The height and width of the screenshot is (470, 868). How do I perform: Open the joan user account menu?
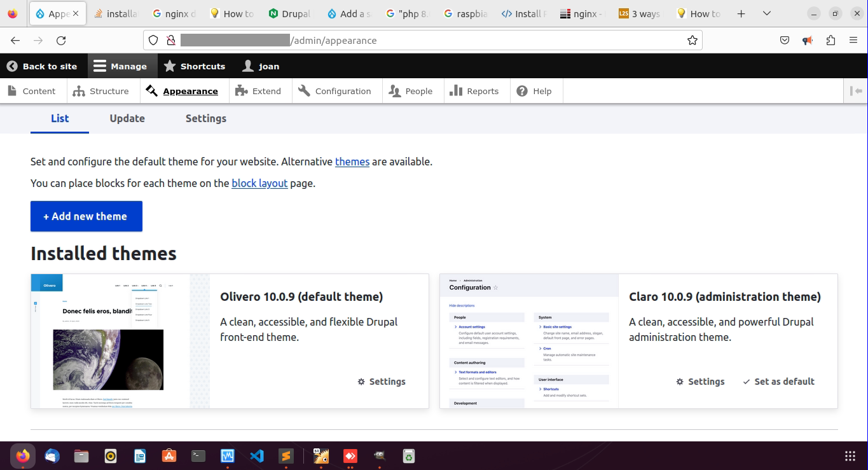coord(261,66)
